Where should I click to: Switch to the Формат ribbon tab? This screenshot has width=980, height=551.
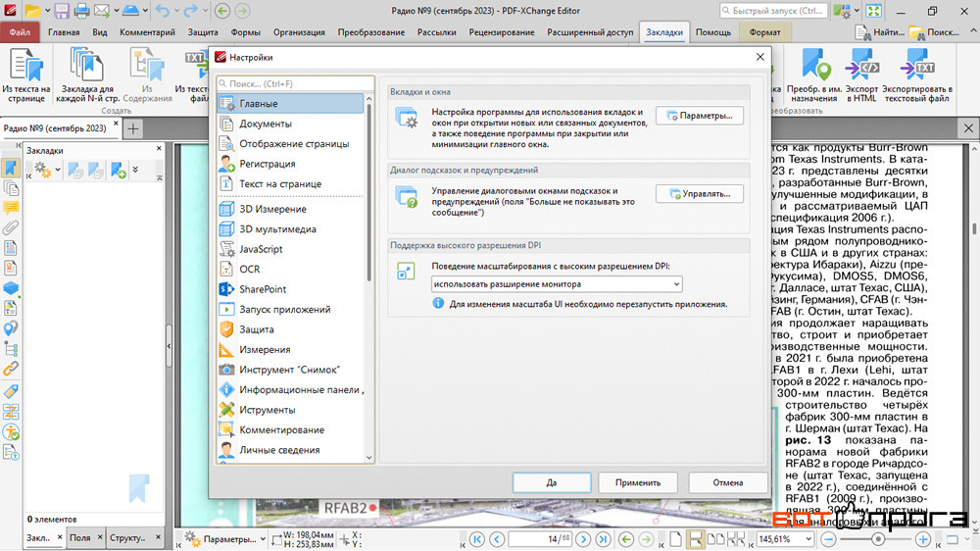pyautogui.click(x=765, y=32)
